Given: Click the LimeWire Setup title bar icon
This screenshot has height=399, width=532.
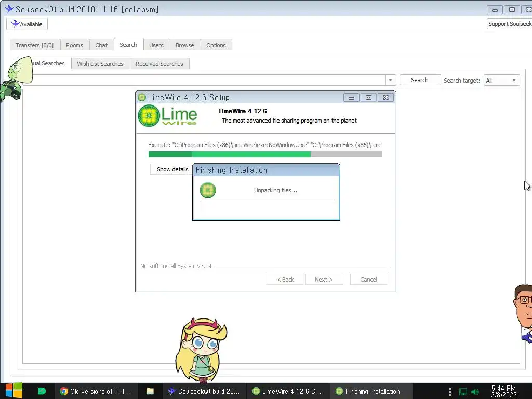Looking at the screenshot, I should point(141,97).
